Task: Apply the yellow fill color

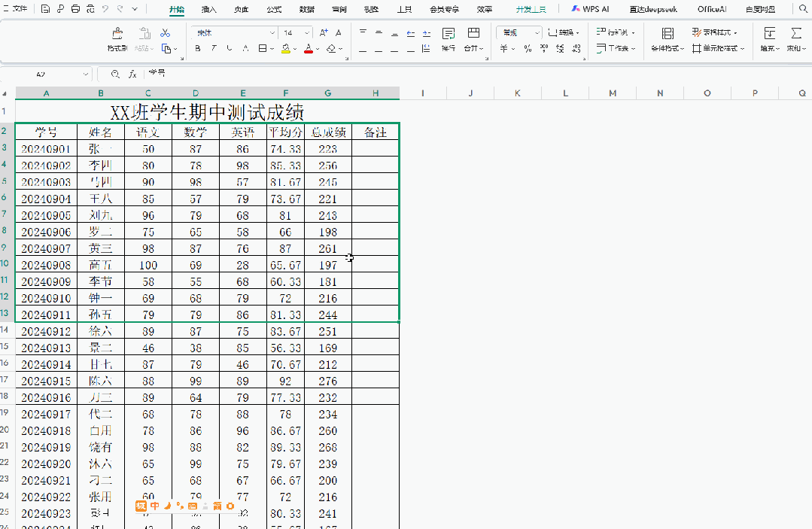Action: (285, 49)
